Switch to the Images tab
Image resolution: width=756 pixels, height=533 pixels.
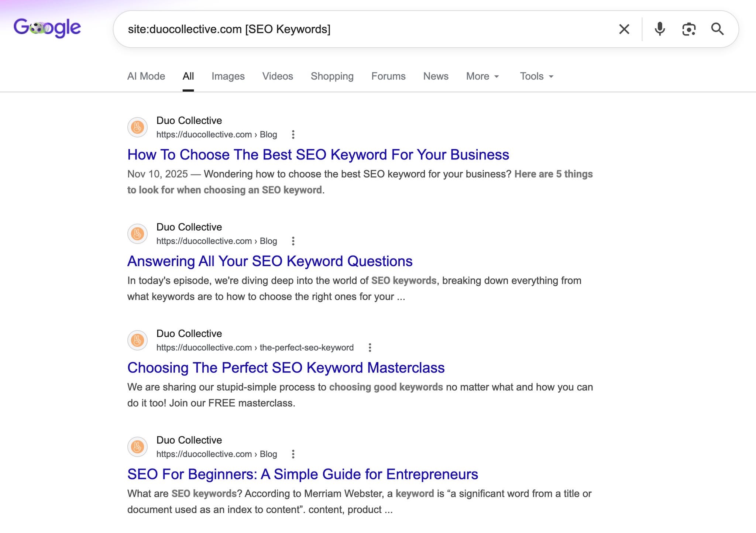228,76
